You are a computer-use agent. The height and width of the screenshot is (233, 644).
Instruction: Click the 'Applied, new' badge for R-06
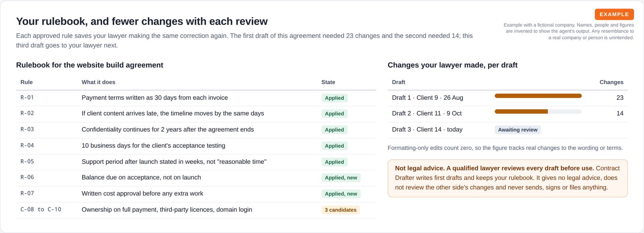click(x=341, y=178)
